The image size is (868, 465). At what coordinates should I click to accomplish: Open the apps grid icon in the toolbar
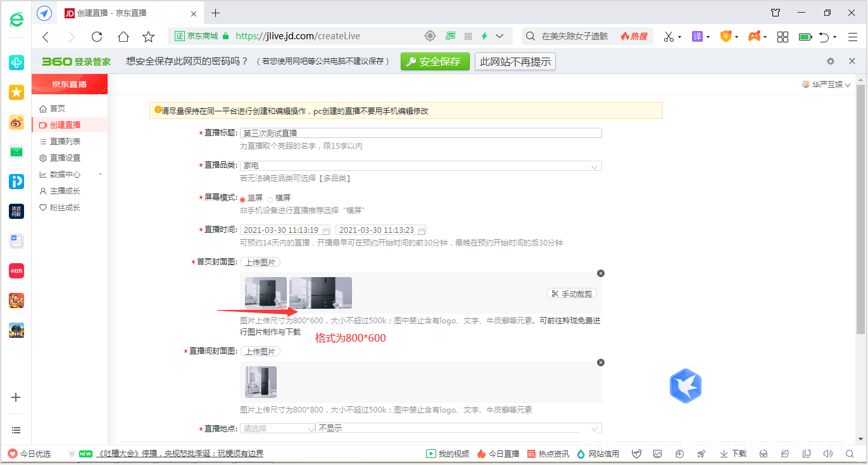point(783,36)
